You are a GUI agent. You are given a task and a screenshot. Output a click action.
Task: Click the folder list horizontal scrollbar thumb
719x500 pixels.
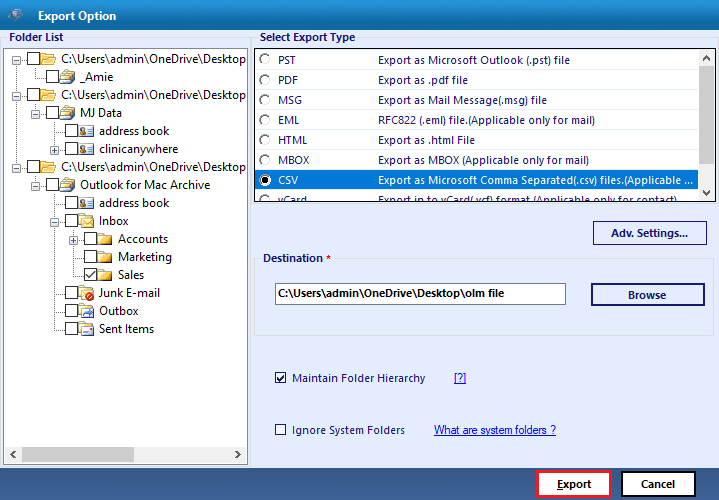click(x=78, y=454)
